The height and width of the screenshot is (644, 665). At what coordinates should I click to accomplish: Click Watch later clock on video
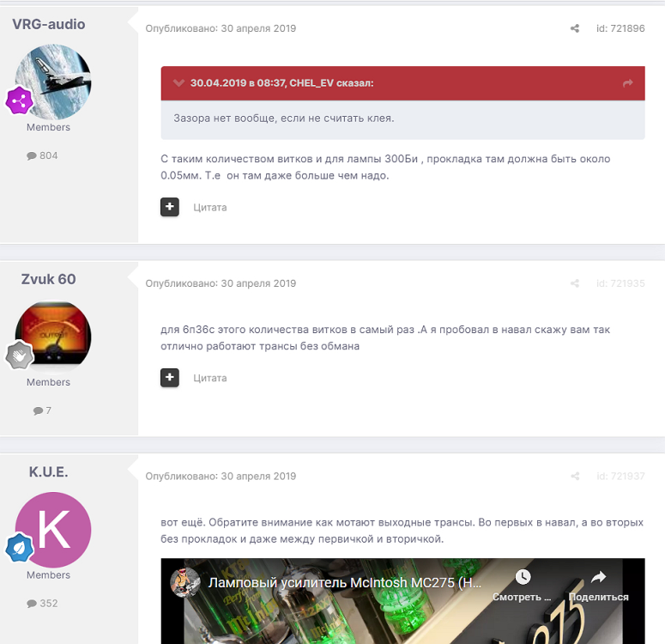[x=523, y=577]
